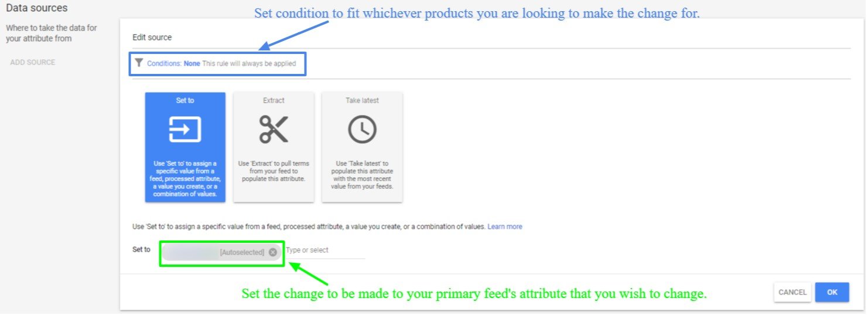This screenshot has height=315, width=868.
Task: Click the Extract card description text
Action: pos(274,171)
